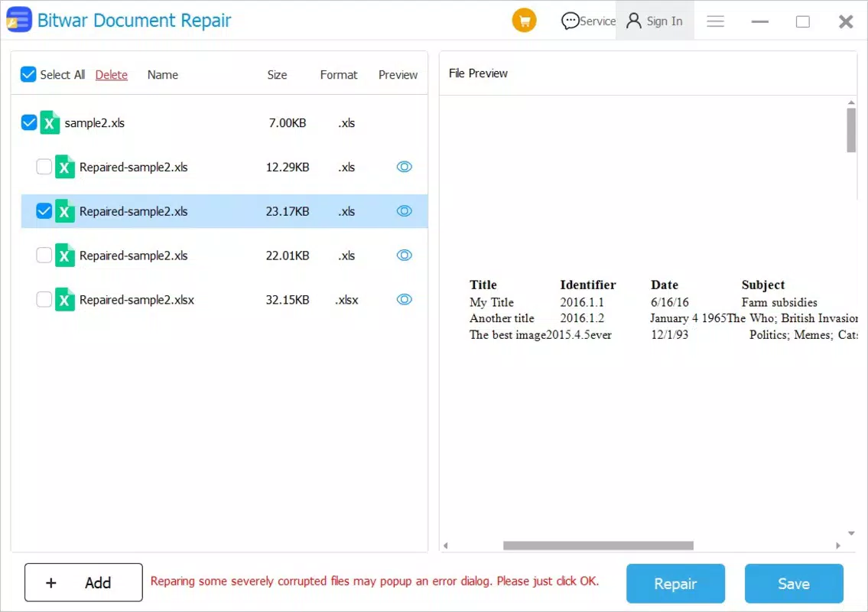The width and height of the screenshot is (868, 612).
Task: Select the Repaired-sample2.xlsx file name
Action: (137, 300)
